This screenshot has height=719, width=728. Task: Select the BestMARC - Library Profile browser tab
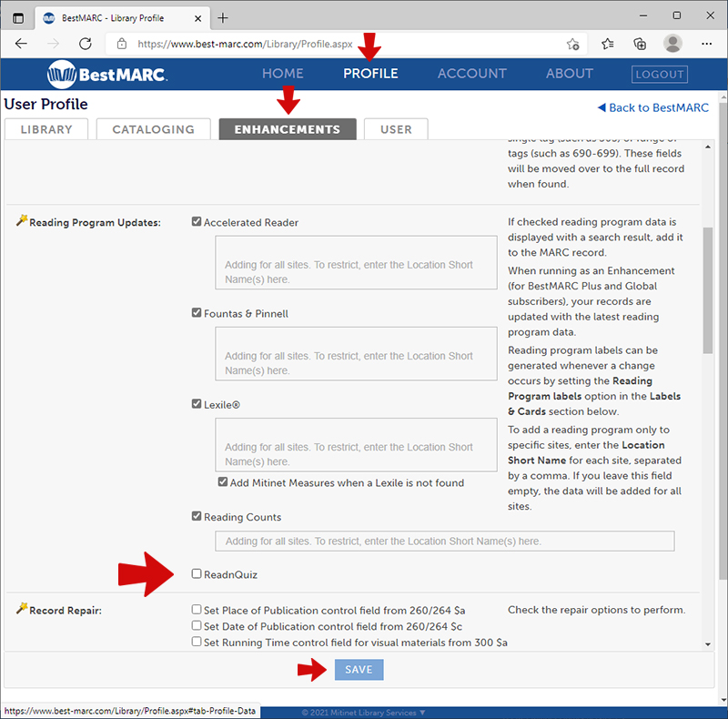121,18
